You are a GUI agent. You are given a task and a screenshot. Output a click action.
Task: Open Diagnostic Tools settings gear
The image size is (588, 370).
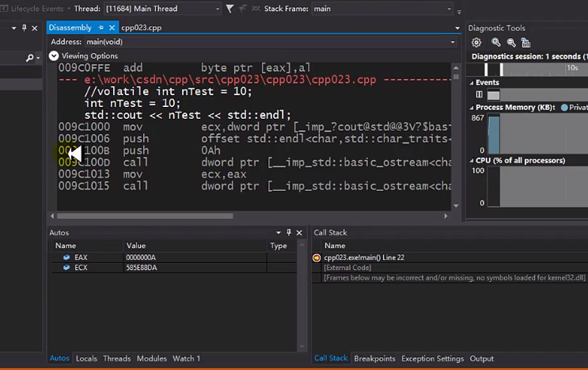pyautogui.click(x=476, y=43)
